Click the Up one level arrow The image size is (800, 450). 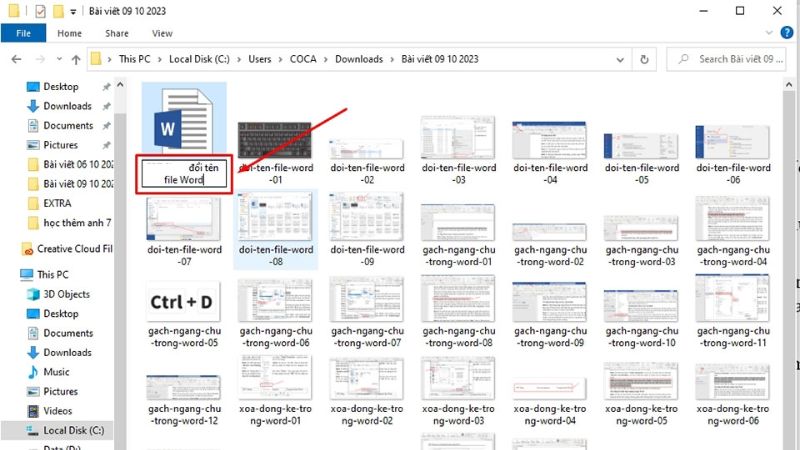(x=74, y=59)
